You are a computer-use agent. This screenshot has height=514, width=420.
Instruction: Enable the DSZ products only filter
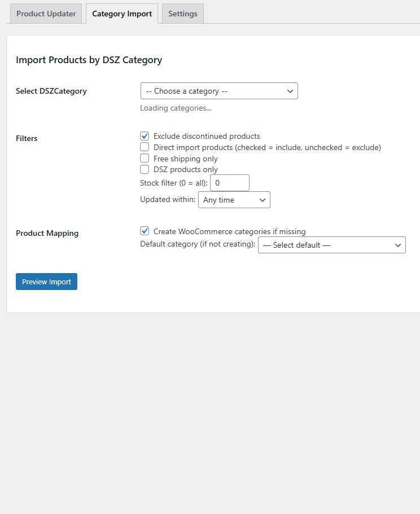point(145,169)
